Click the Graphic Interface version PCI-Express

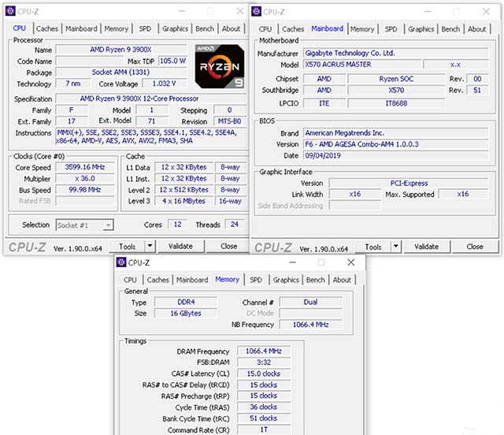pyautogui.click(x=409, y=184)
